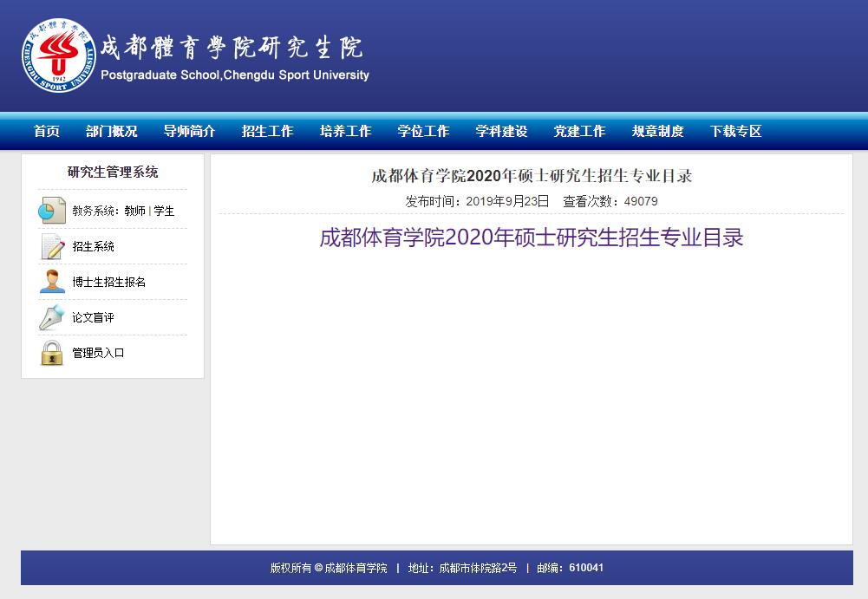Click the Chengdu Sport University round logo
Screen dimensions: 868x599
[59, 55]
